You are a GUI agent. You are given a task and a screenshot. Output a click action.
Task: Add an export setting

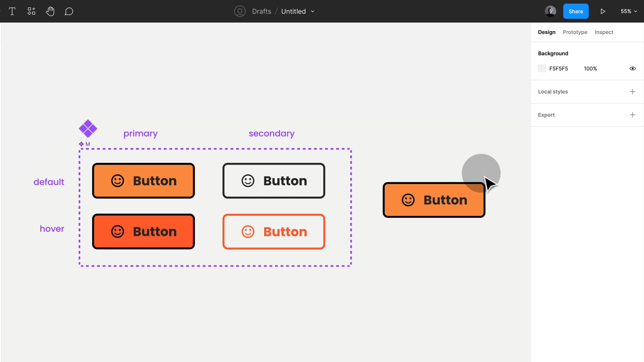[x=632, y=115]
